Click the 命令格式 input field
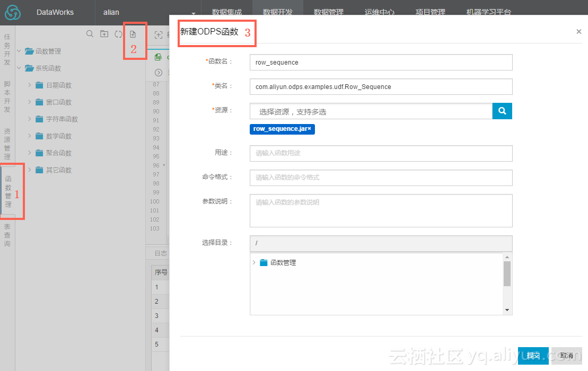This screenshot has height=371, width=588. click(x=381, y=178)
